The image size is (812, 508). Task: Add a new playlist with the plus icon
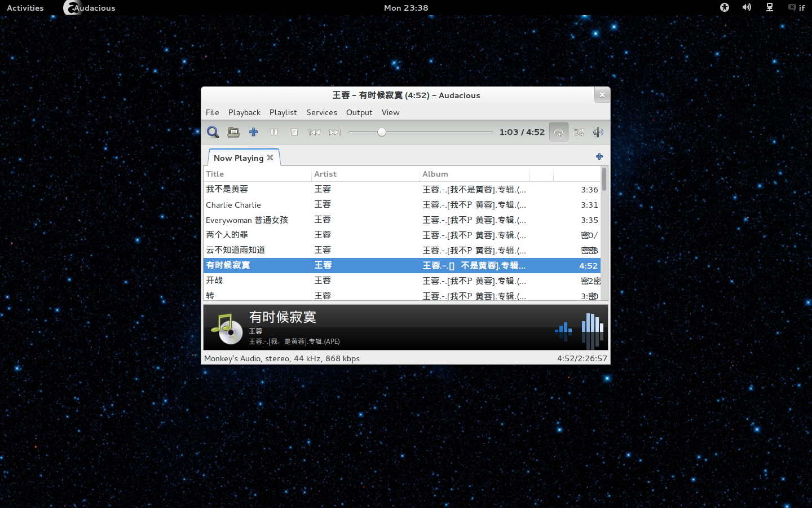click(x=599, y=156)
